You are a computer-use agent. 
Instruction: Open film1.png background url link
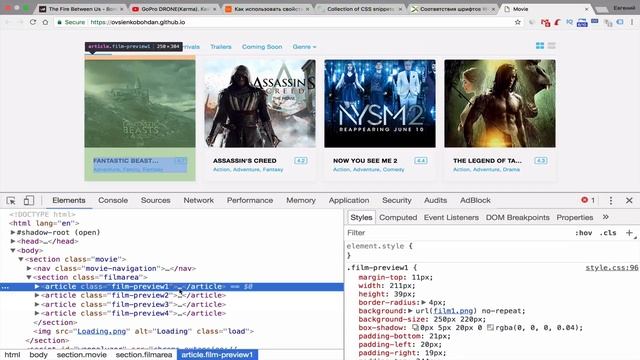(x=453, y=311)
